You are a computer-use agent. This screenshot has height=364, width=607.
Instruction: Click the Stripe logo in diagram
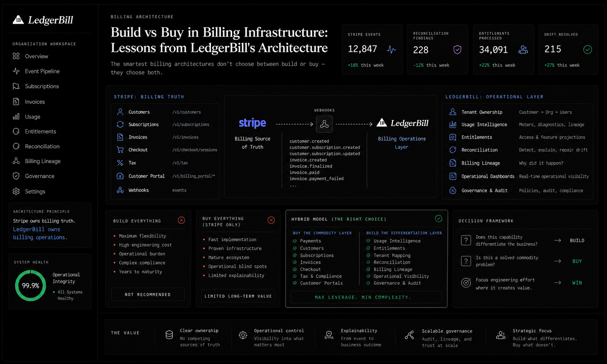coord(252,123)
